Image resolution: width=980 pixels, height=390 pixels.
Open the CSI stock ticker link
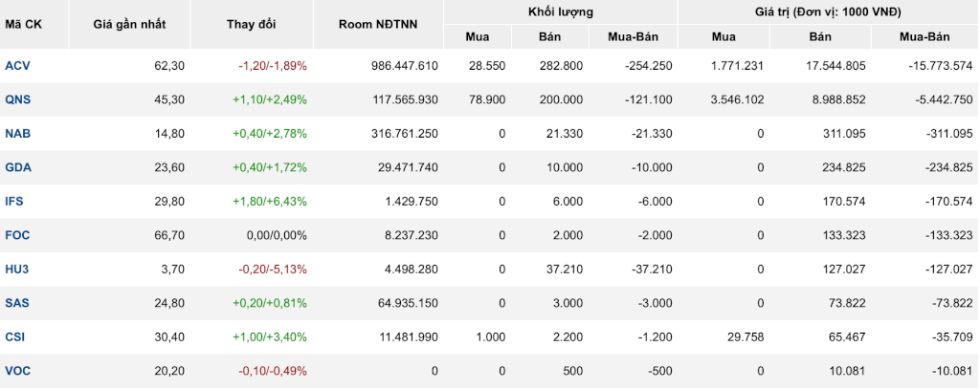(15, 337)
